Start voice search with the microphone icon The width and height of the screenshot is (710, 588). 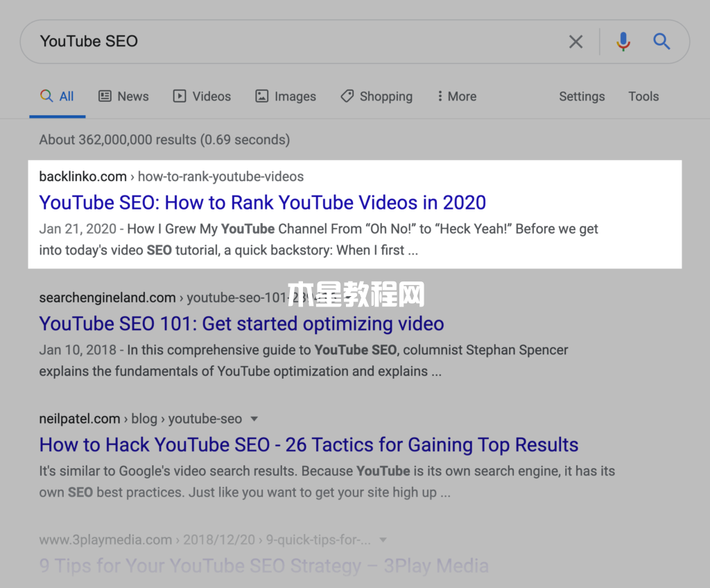[x=623, y=42]
